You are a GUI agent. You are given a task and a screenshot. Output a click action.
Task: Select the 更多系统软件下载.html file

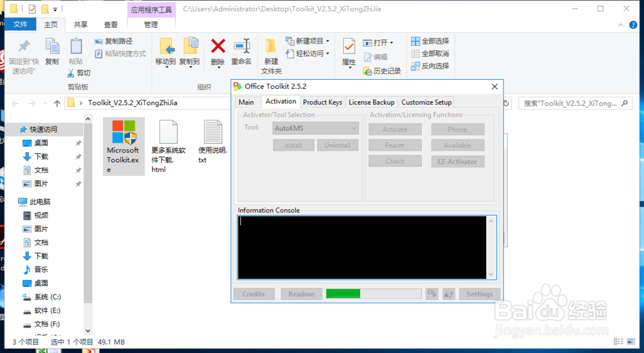click(x=168, y=146)
